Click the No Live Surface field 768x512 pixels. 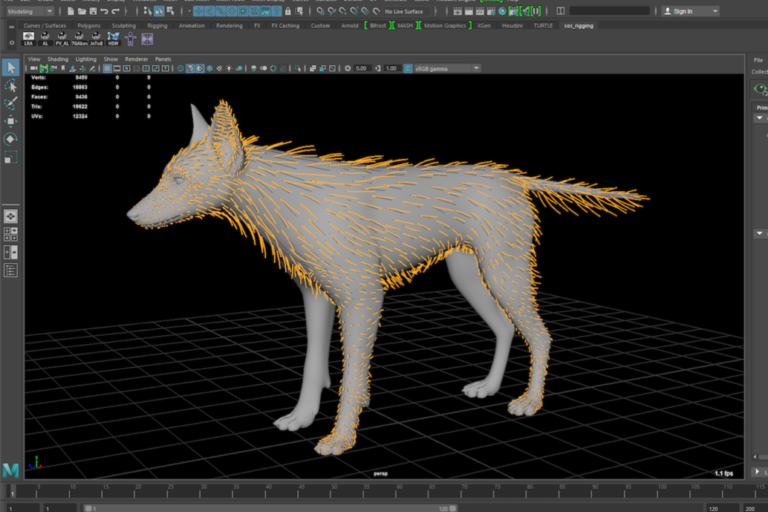[405, 11]
